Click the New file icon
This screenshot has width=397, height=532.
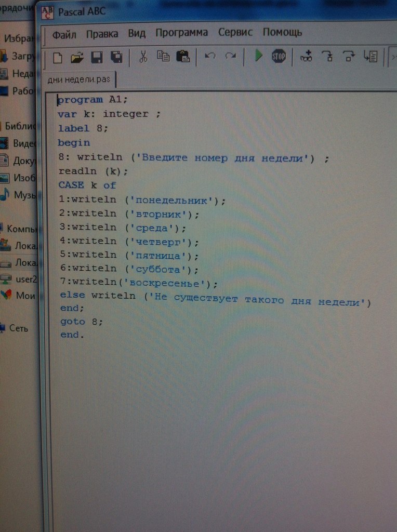[x=58, y=58]
